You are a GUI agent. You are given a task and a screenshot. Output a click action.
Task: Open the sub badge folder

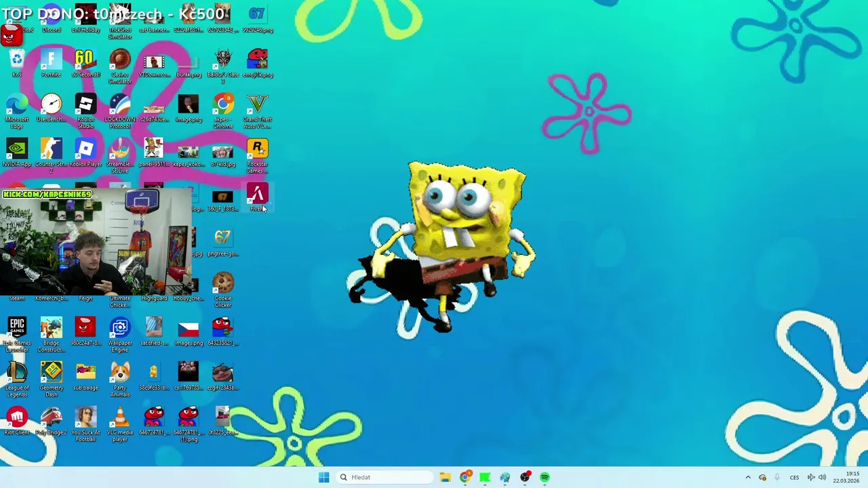85,377
